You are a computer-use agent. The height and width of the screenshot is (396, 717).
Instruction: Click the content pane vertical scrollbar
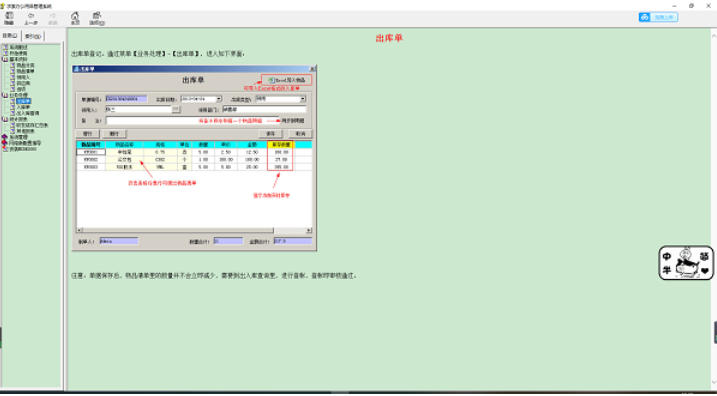point(713,208)
